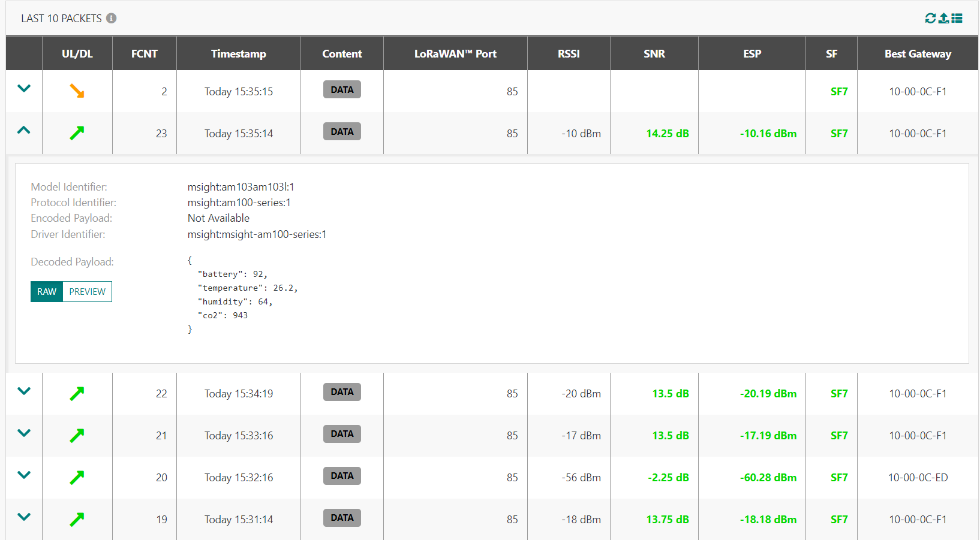The height and width of the screenshot is (540, 980).
Task: Click the export upload icon
Action: [943, 19]
